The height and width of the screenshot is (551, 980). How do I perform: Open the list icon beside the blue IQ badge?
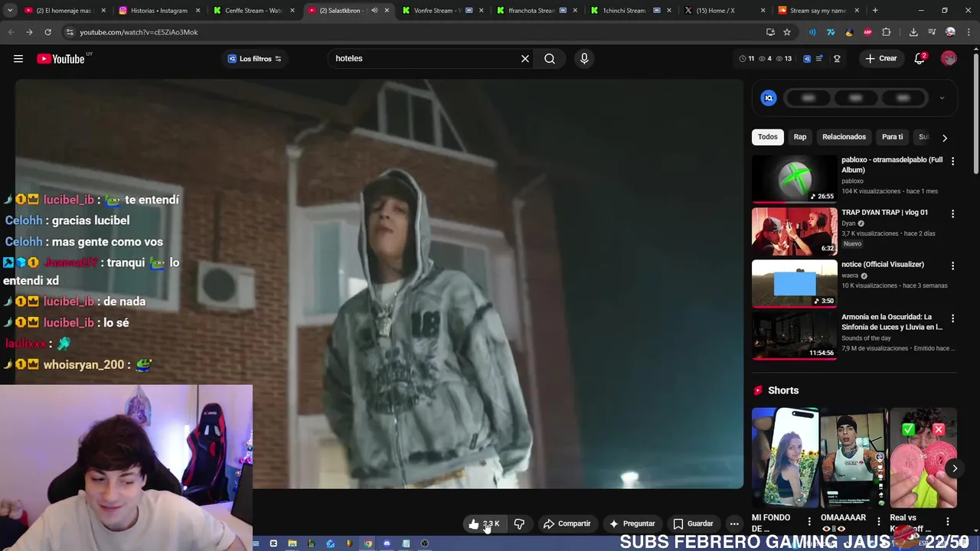tap(819, 59)
